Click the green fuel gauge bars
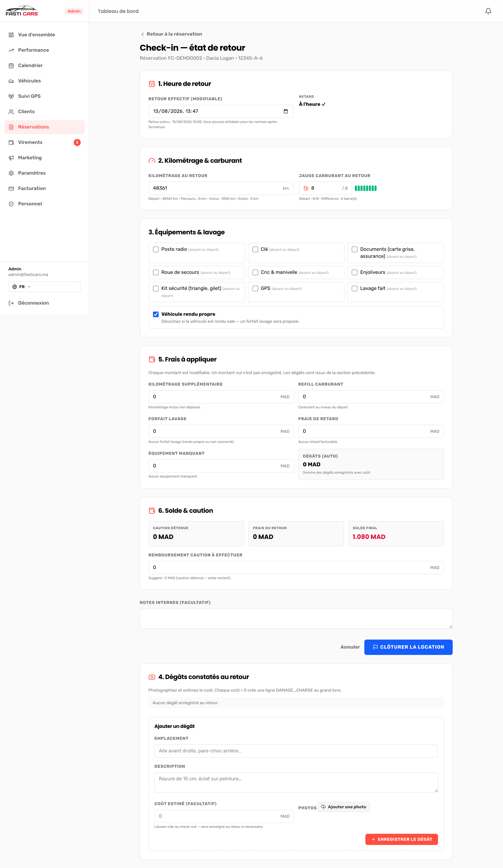The image size is (503, 868). point(366,188)
